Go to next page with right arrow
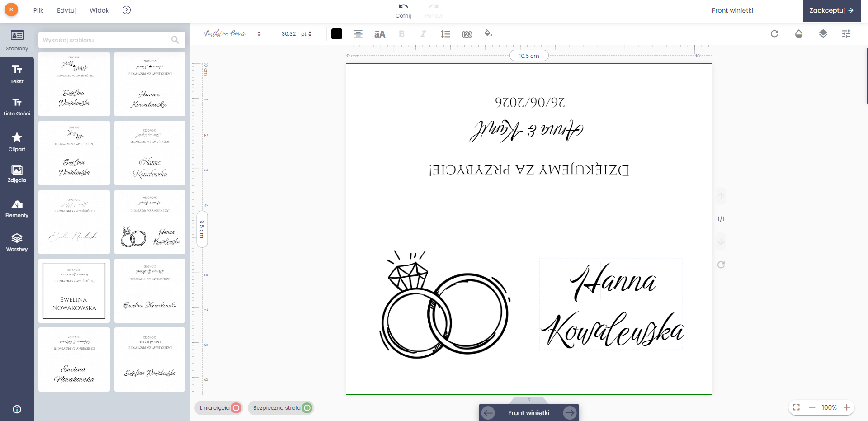 pos(570,412)
